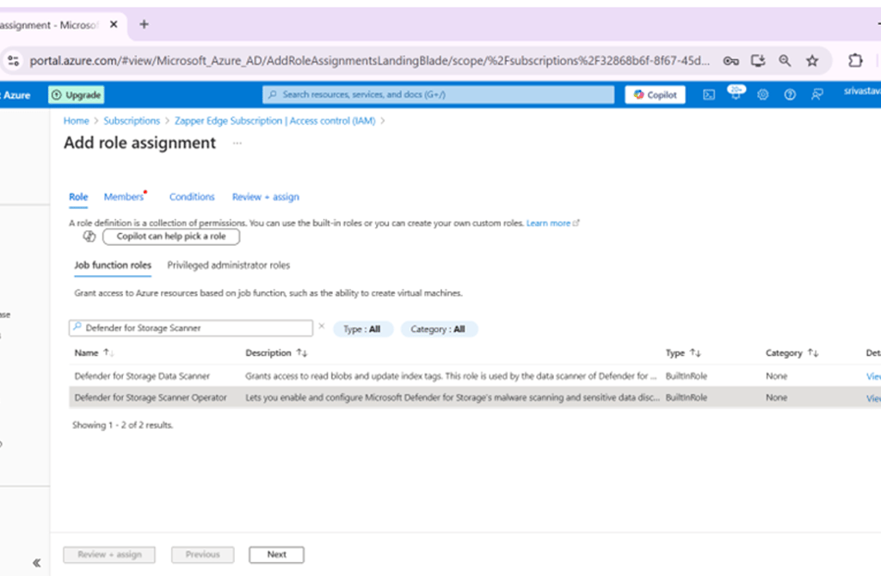
Task: Bookmark this page with the star icon
Action: (x=812, y=61)
